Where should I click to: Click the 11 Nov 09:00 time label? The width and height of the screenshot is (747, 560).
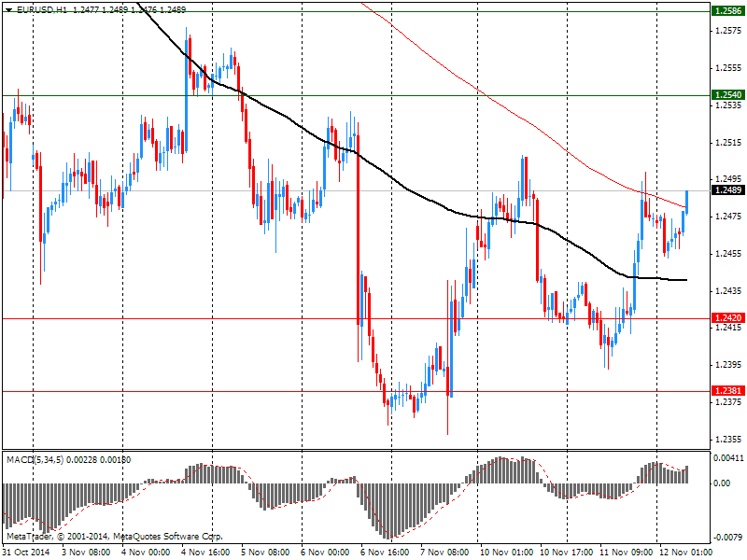(626, 552)
